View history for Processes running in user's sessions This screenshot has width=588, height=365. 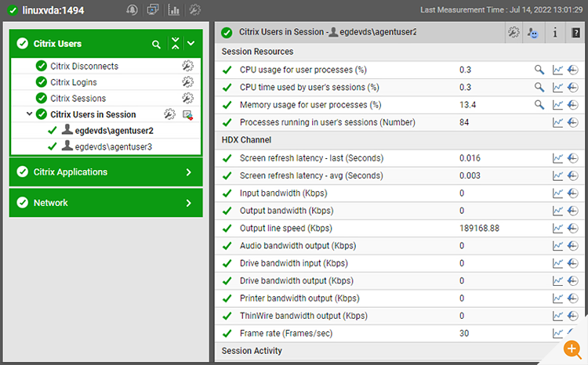point(572,122)
